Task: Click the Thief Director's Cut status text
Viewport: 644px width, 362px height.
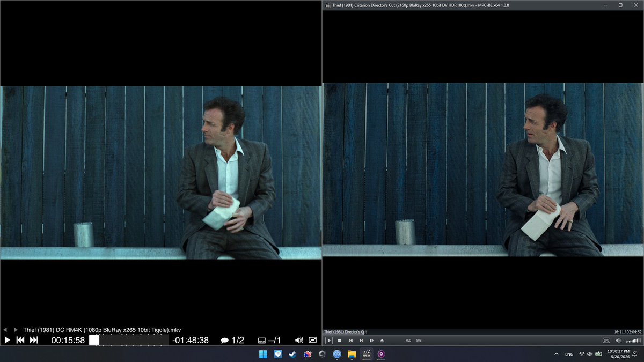Action: [345, 332]
